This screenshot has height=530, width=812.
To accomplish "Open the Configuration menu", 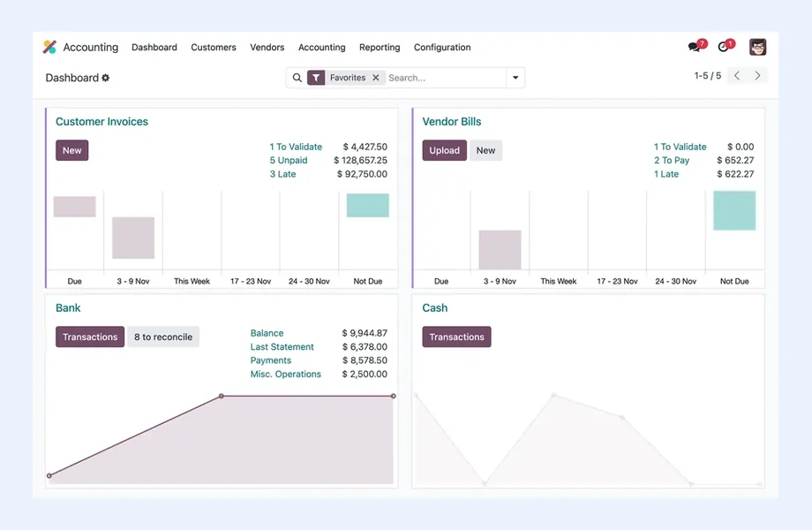I will coord(442,47).
